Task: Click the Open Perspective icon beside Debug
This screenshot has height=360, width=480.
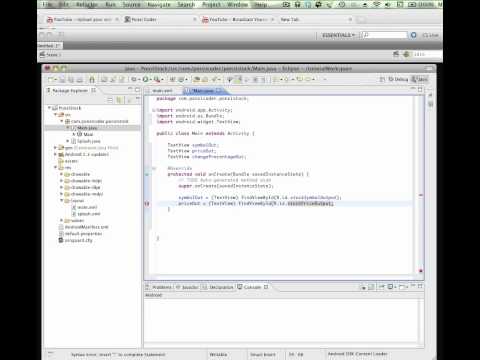Action: pyautogui.click(x=382, y=79)
